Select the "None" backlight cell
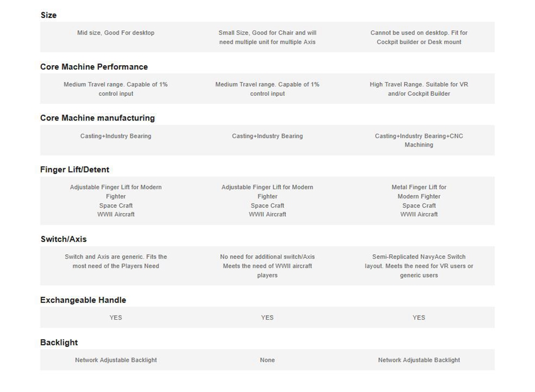 267,360
